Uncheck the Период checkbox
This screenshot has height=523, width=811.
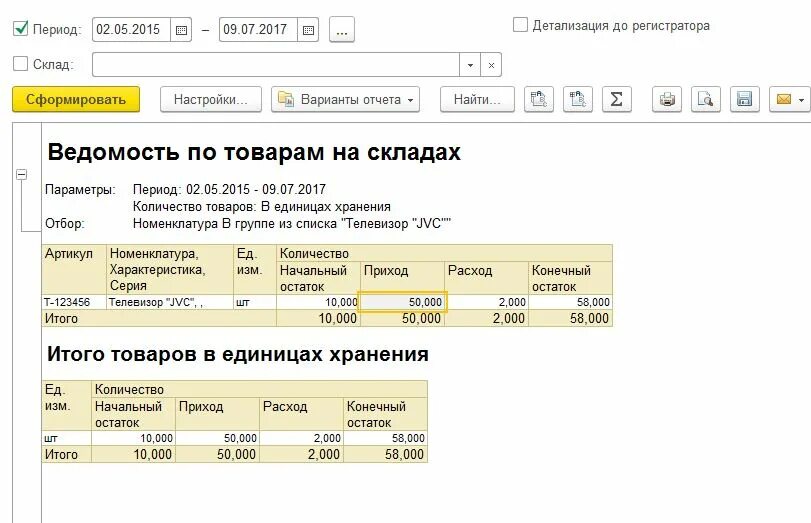[x=20, y=28]
